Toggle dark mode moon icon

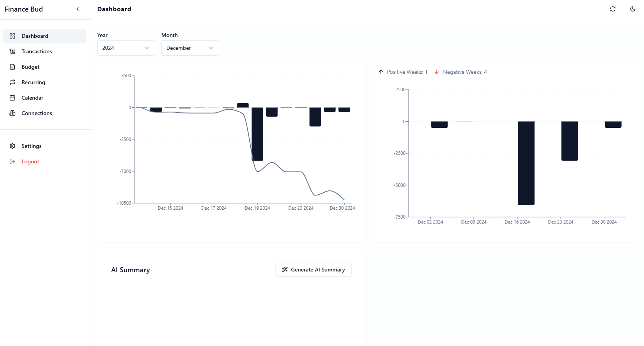click(633, 9)
